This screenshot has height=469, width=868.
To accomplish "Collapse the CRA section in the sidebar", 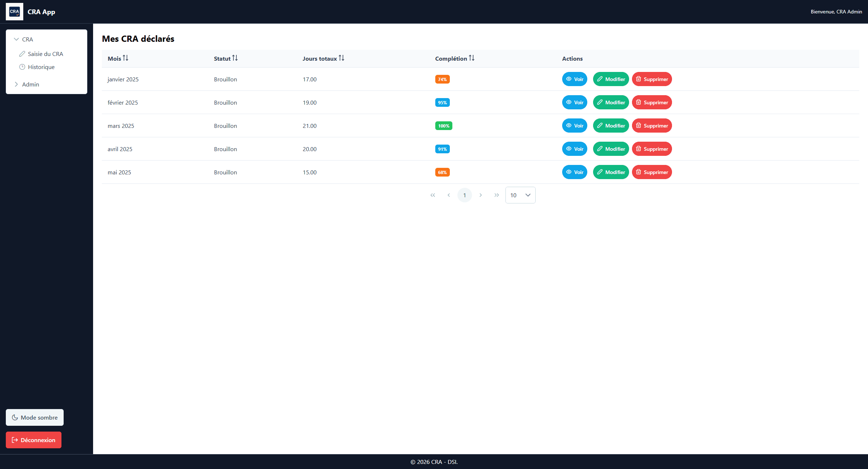I will click(16, 39).
